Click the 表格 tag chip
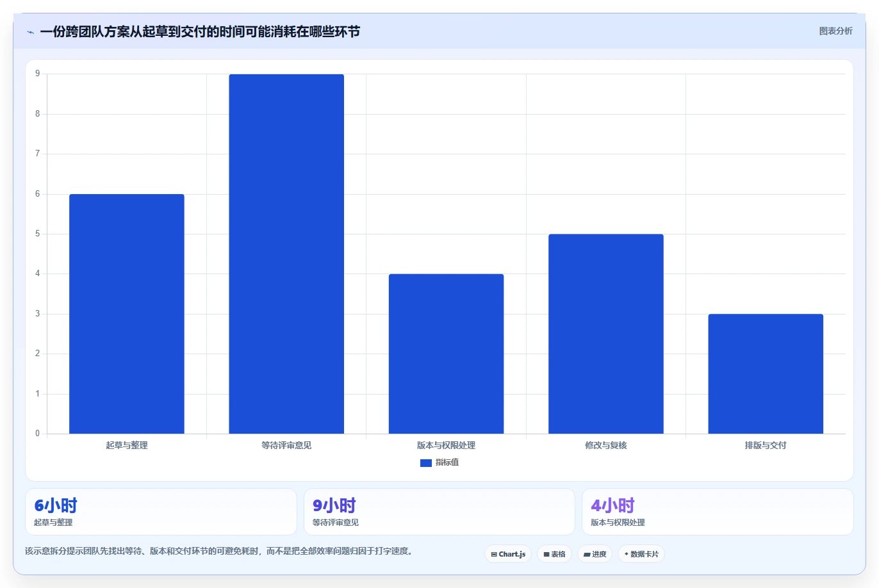Viewport: 879px width, 588px height. (554, 554)
